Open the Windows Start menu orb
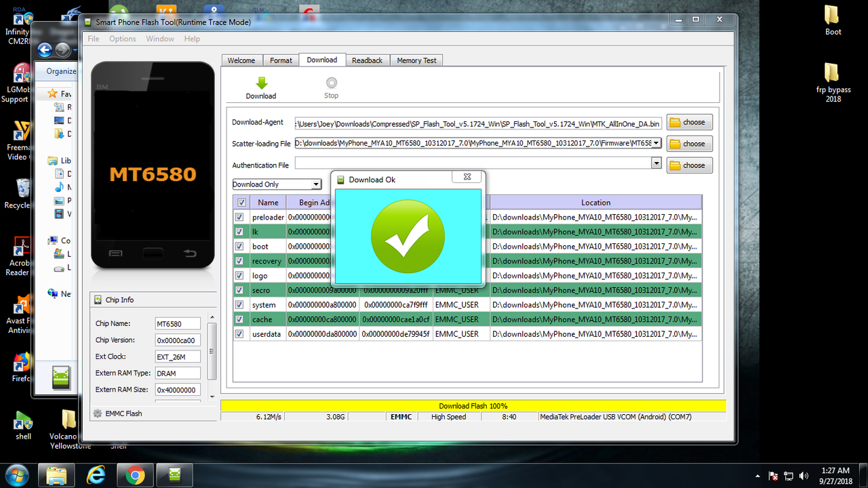Screen dimensions: 868x488 click(x=16, y=475)
